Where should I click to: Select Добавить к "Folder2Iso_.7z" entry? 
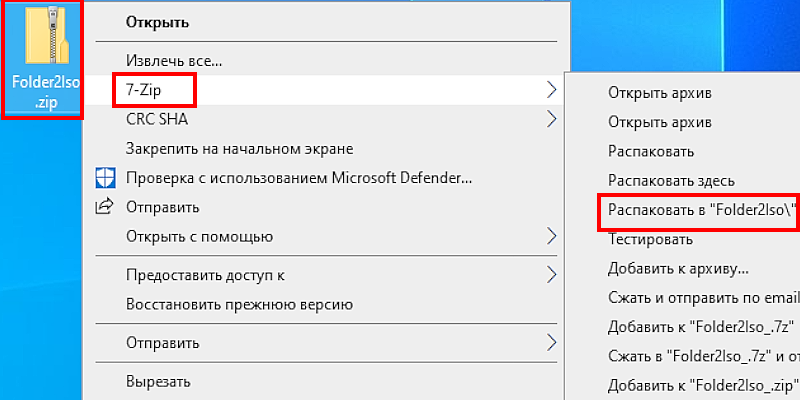(x=701, y=327)
